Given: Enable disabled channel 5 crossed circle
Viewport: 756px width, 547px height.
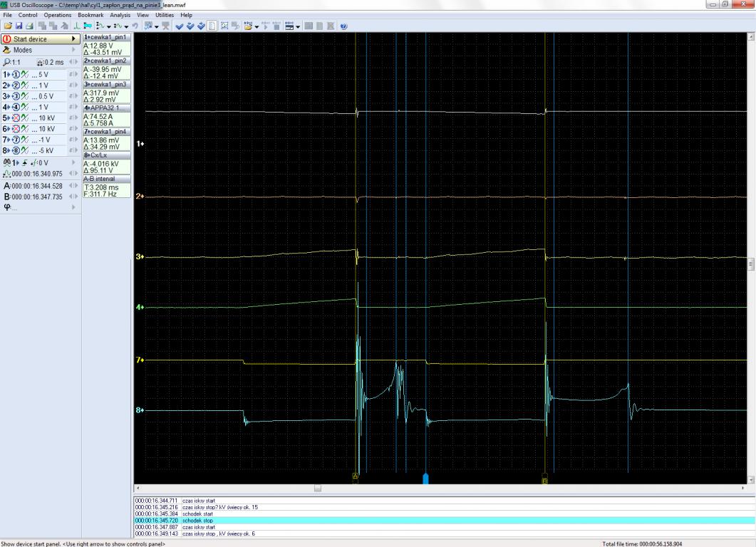Looking at the screenshot, I should pos(16,118).
